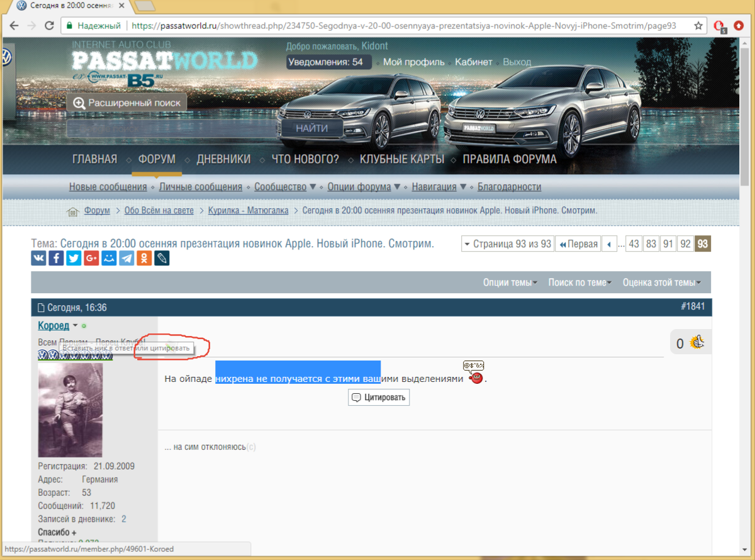Open Расширенный поиск advanced search
Image resolution: width=755 pixels, height=560 pixels.
click(x=127, y=103)
